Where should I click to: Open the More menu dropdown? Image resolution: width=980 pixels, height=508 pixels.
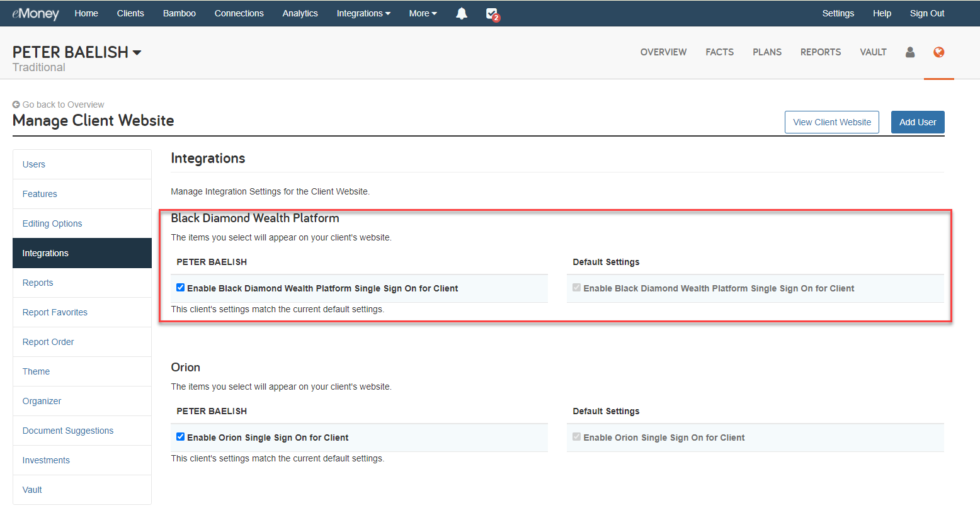(423, 13)
